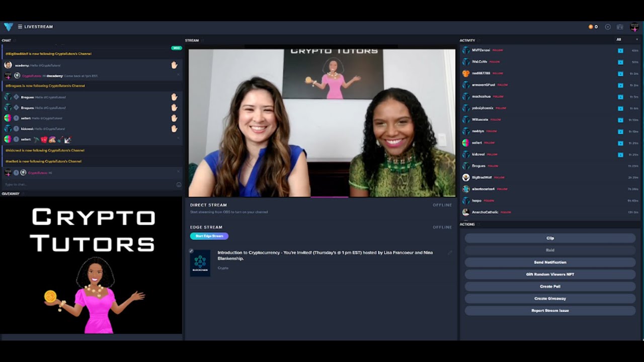Open the hamburger menu beside LIVESTREAM

tap(20, 27)
